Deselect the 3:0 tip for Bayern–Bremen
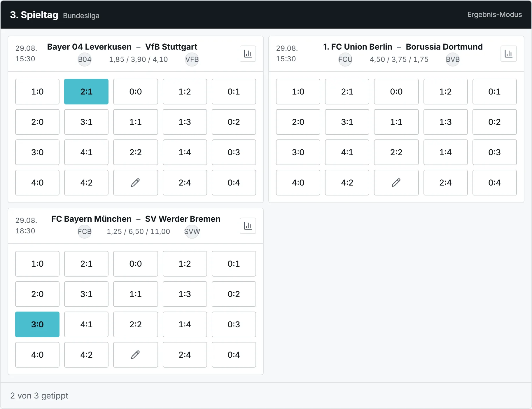Screen dimensions: 532x409 coord(37,324)
